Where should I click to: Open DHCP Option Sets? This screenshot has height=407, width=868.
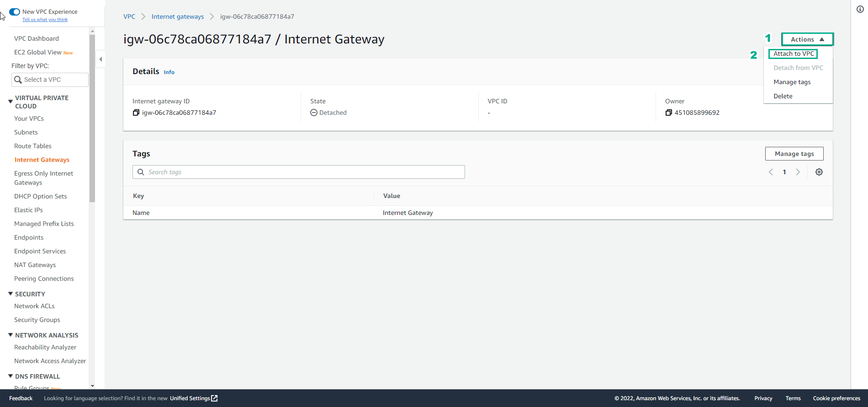pos(41,196)
